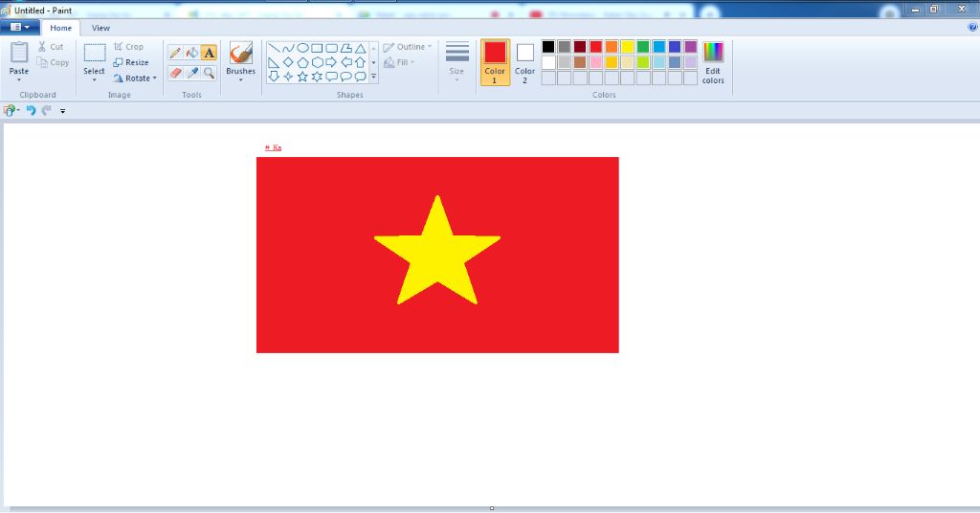The width and height of the screenshot is (980, 513).
Task: Choose the Five-point star shape
Action: 302,77
